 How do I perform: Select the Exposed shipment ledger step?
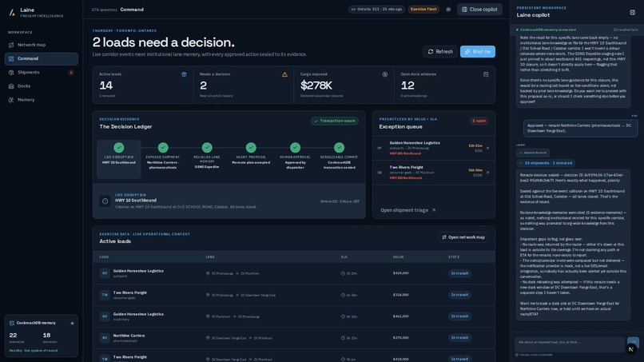click(x=163, y=156)
